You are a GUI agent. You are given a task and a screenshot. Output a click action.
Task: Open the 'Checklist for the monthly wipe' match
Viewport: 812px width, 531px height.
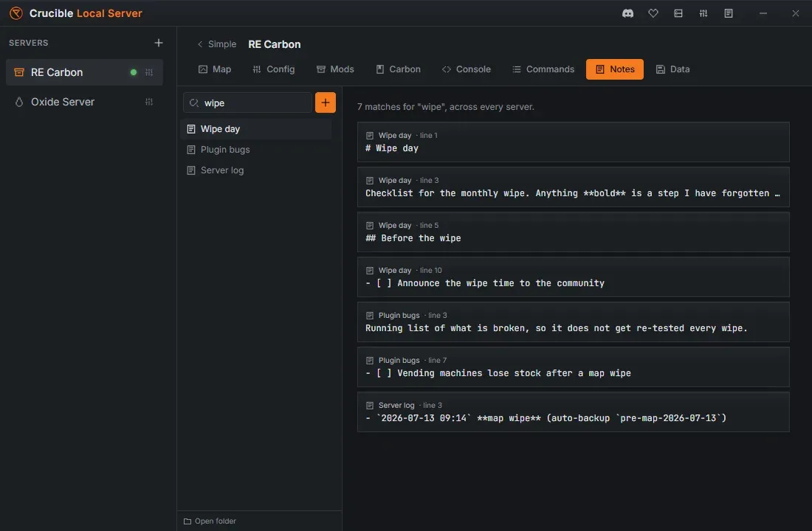click(x=574, y=187)
